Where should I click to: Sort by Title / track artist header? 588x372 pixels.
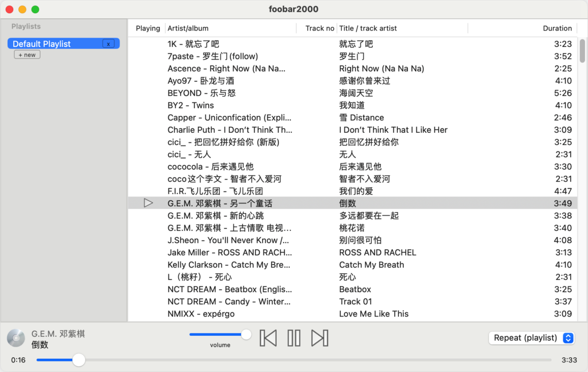pyautogui.click(x=368, y=28)
